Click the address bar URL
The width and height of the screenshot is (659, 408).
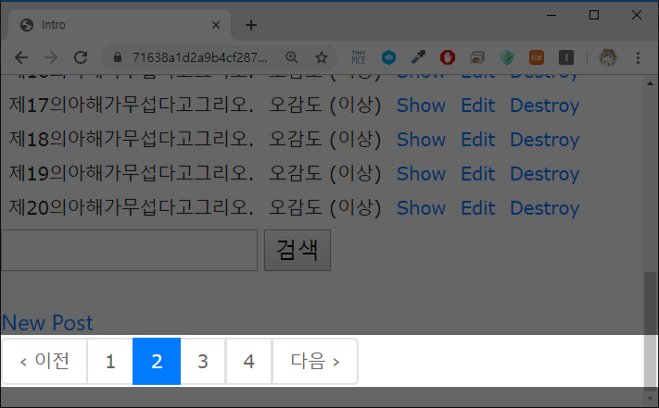[x=200, y=58]
